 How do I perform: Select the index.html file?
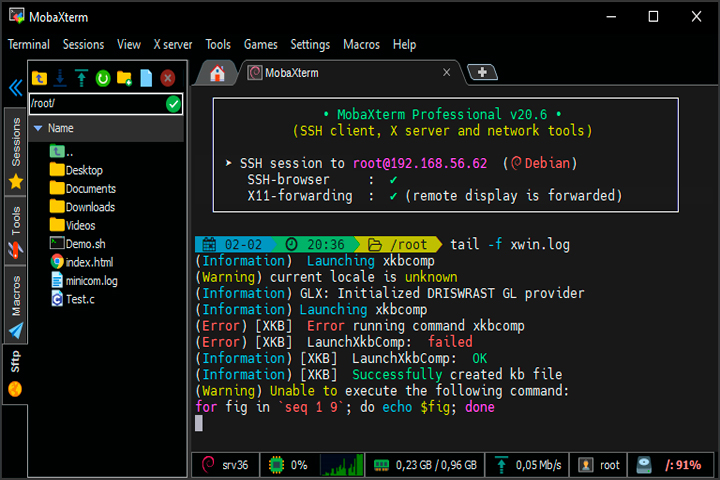click(82, 262)
